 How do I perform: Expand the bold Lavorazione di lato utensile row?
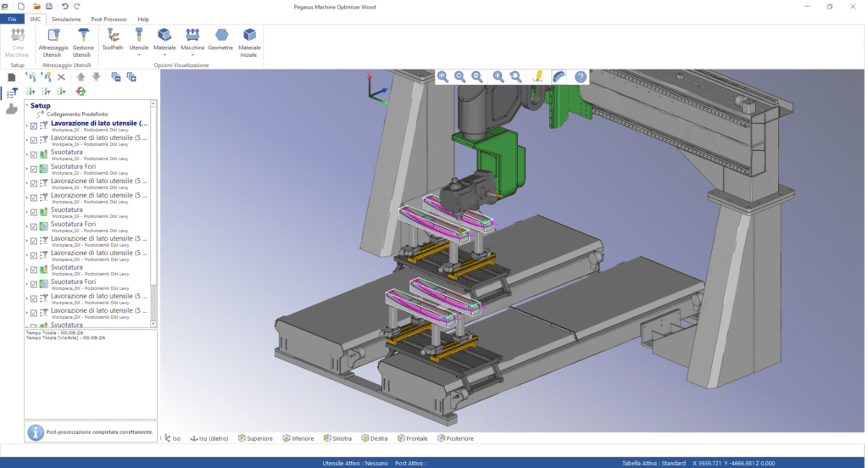(27, 125)
